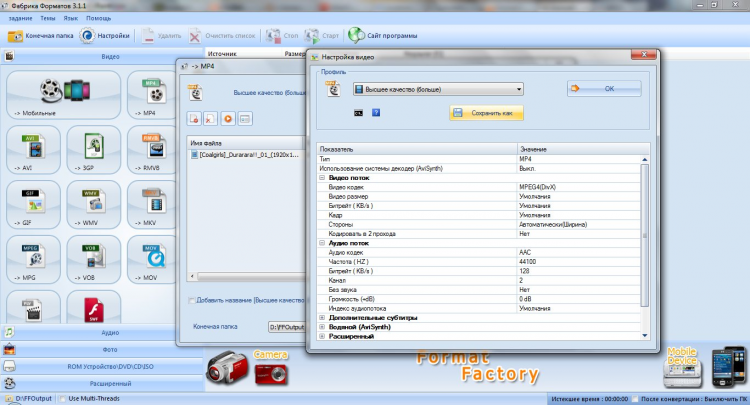Open the Язык menu
This screenshot has width=750, height=405.
click(x=70, y=18)
